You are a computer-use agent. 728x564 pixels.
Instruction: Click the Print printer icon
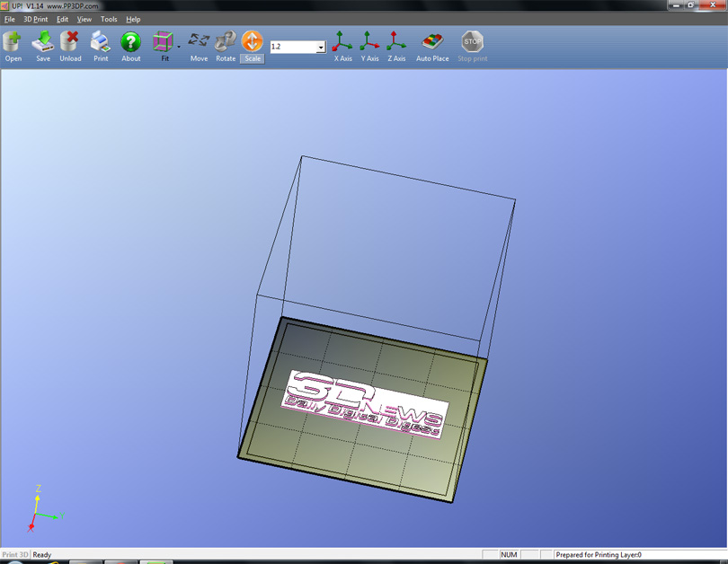click(101, 46)
